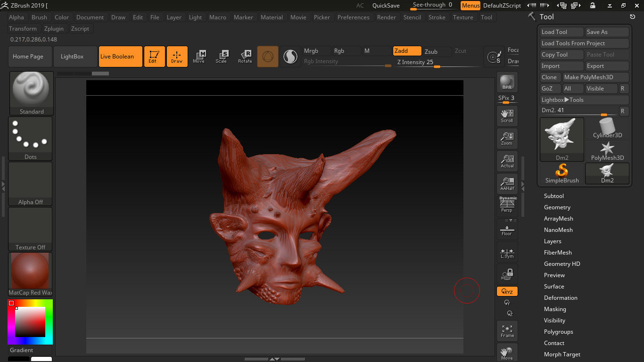
Task: Open LightBox browser
Action: click(75, 57)
